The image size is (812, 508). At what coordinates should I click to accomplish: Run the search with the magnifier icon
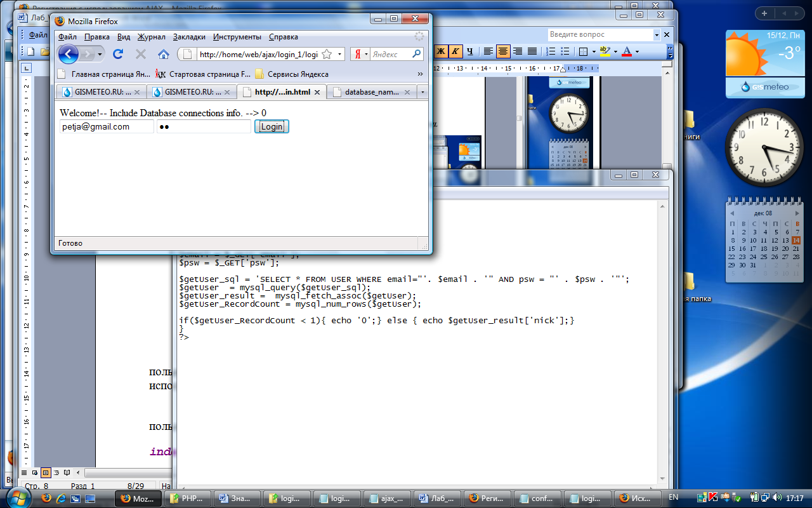click(x=417, y=55)
